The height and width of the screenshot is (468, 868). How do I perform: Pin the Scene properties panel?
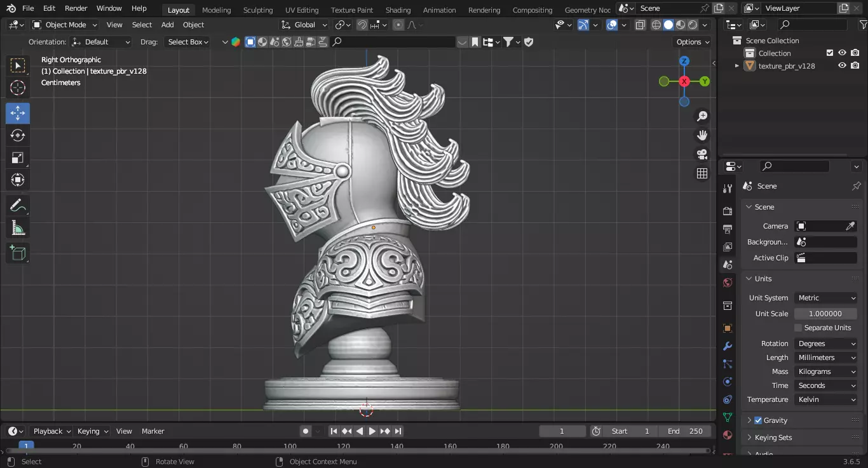tap(856, 186)
